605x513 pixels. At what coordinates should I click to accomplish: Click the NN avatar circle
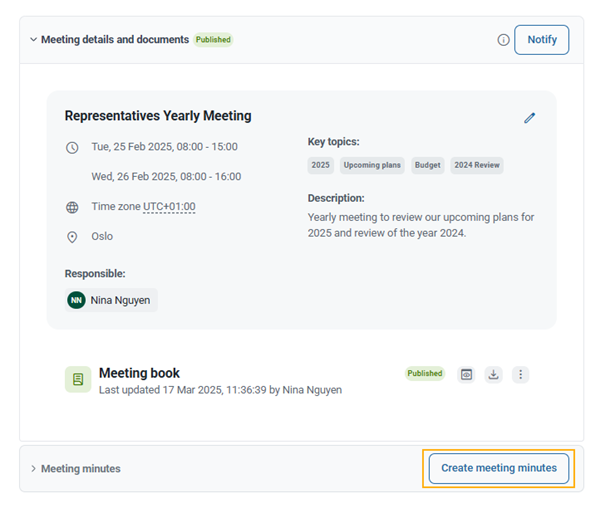coord(76,300)
